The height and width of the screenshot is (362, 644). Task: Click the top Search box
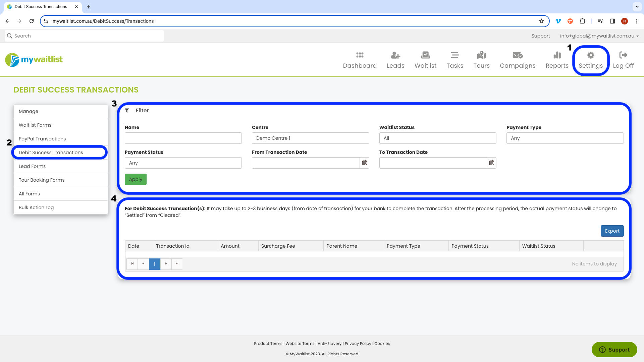[84, 36]
